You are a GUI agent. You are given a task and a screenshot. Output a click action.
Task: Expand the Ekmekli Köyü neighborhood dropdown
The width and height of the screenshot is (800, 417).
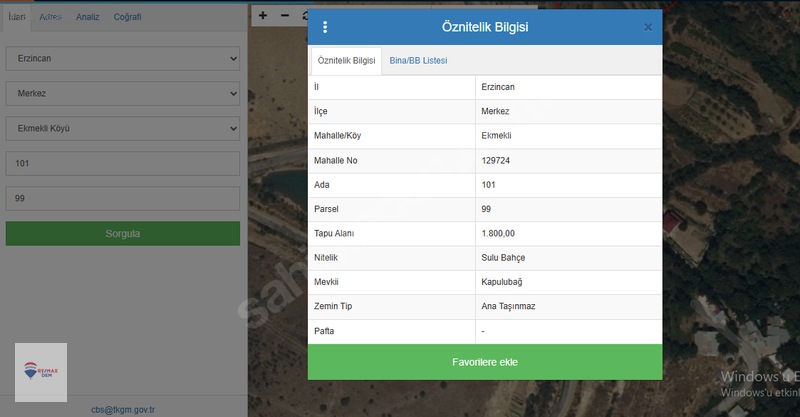coord(122,129)
